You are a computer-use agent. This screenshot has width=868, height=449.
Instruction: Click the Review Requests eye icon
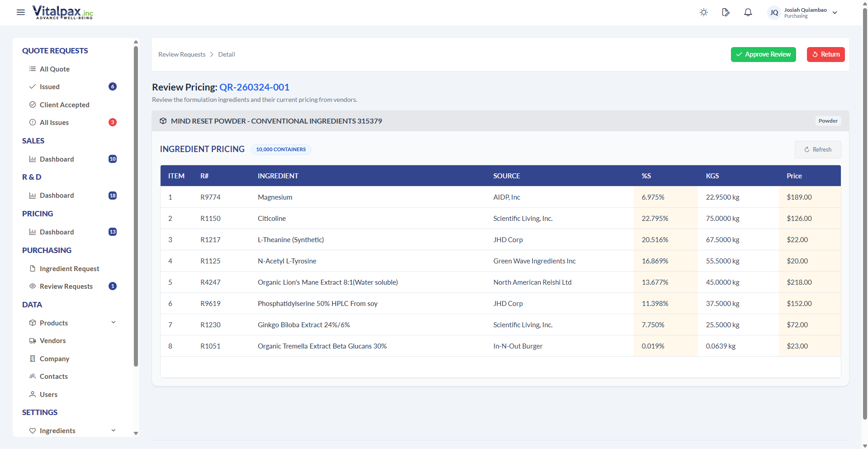33,286
